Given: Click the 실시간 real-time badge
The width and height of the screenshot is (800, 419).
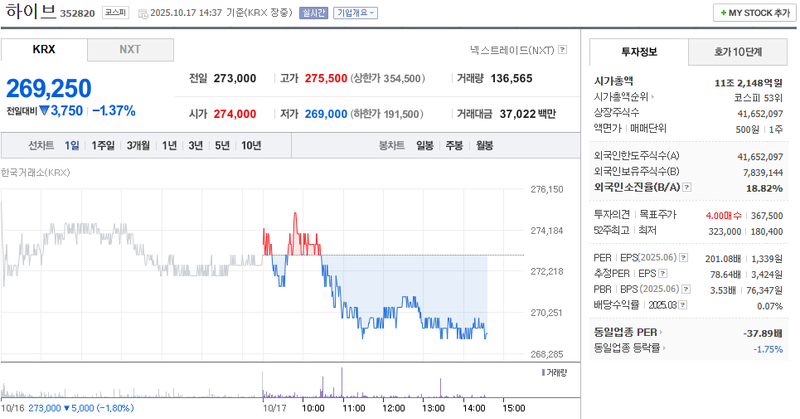Looking at the screenshot, I should pos(313,13).
